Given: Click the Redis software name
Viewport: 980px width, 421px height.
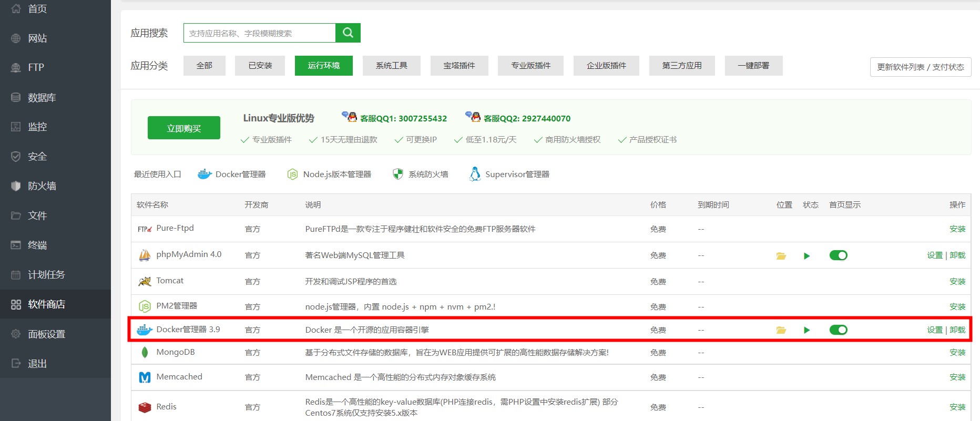Looking at the screenshot, I should pos(166,407).
